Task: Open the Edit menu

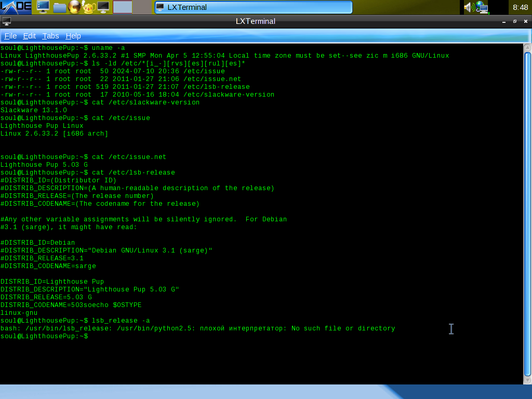Action: [29, 36]
